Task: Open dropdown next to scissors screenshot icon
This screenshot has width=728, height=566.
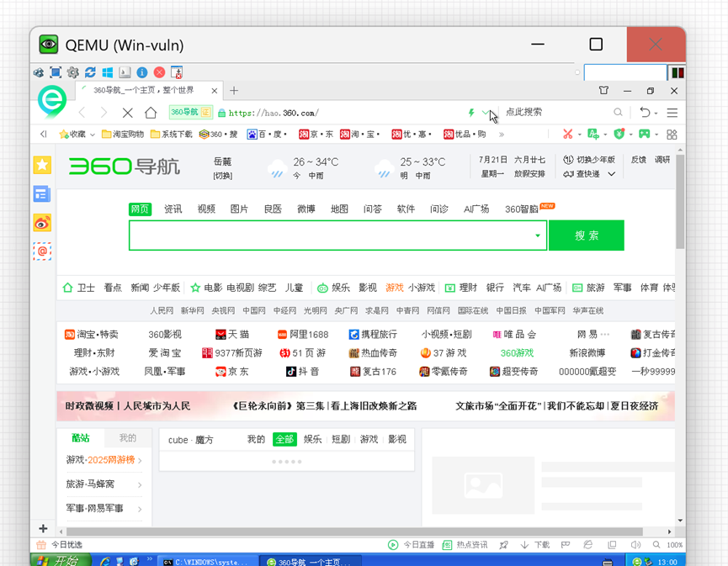Action: coord(579,135)
